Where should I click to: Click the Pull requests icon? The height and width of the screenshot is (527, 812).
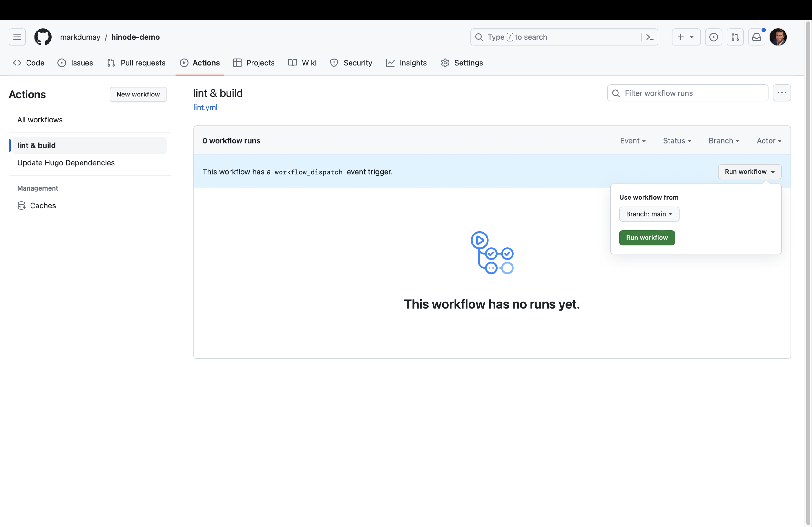pyautogui.click(x=110, y=63)
